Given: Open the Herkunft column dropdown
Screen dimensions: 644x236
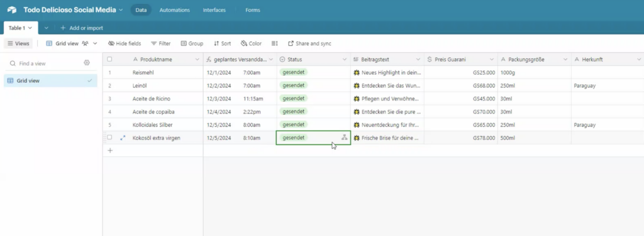Looking at the screenshot, I should tap(639, 60).
